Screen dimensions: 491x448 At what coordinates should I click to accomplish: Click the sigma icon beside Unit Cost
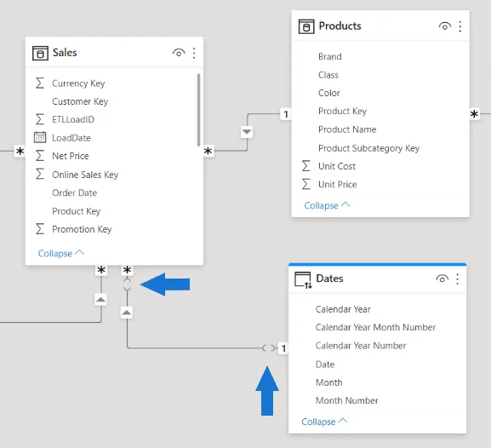tap(306, 166)
